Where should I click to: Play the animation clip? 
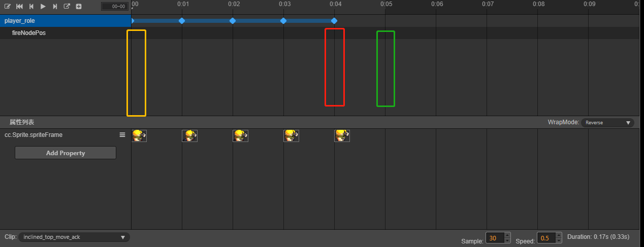coord(43,7)
